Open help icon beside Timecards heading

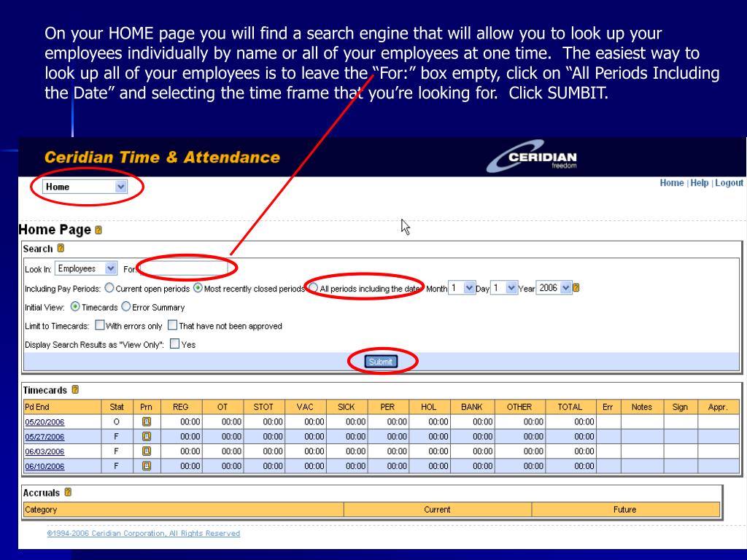pyautogui.click(x=75, y=389)
